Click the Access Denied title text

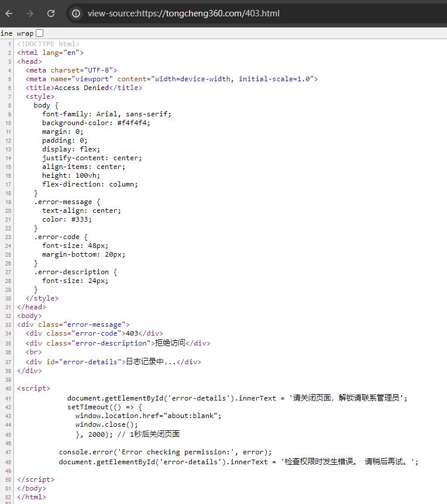click(x=82, y=88)
